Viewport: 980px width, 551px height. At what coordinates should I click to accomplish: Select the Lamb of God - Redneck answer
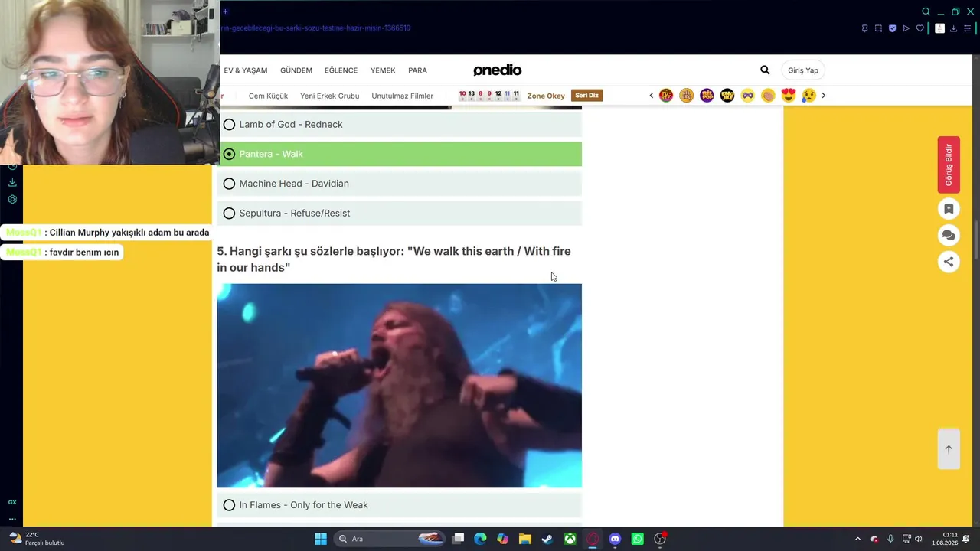399,125
